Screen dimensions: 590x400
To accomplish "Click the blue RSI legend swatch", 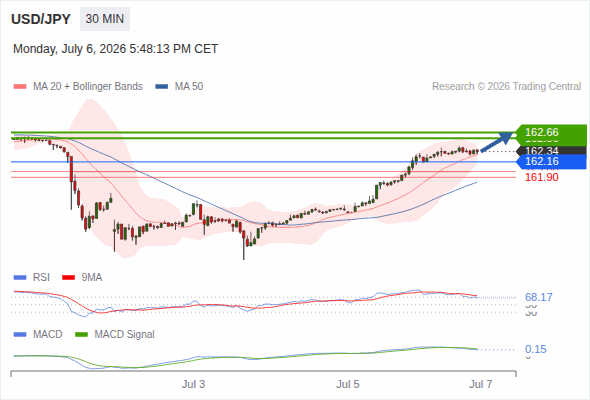I will (x=20, y=278).
